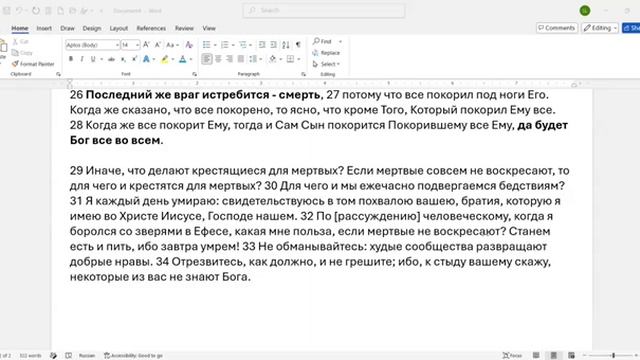The width and height of the screenshot is (640, 360).
Task: Apply paragraph borders
Action: [x=290, y=59]
